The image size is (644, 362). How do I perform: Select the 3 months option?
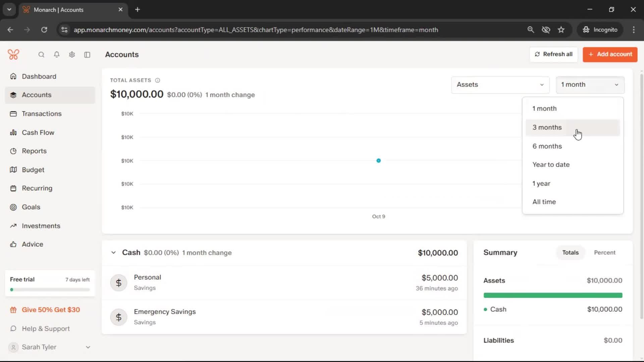[547, 127]
